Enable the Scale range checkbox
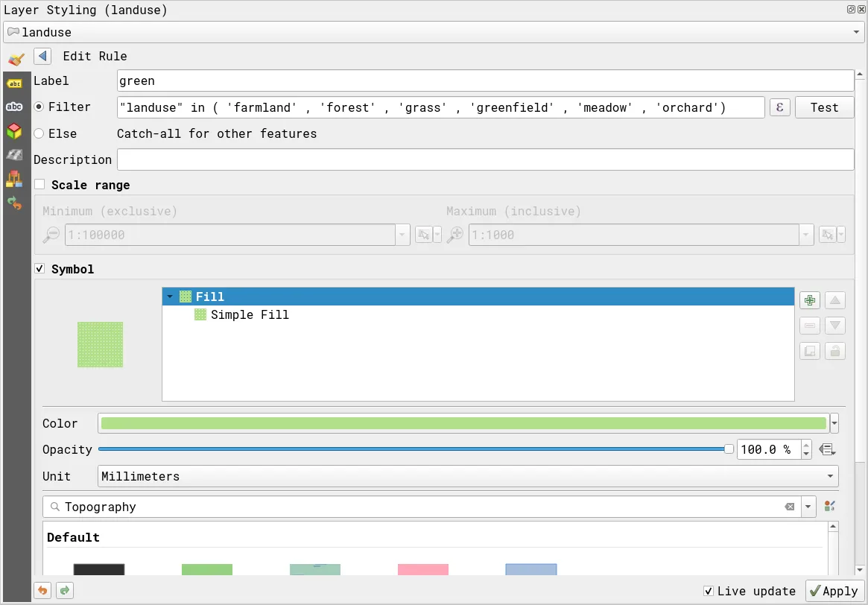 [40, 185]
